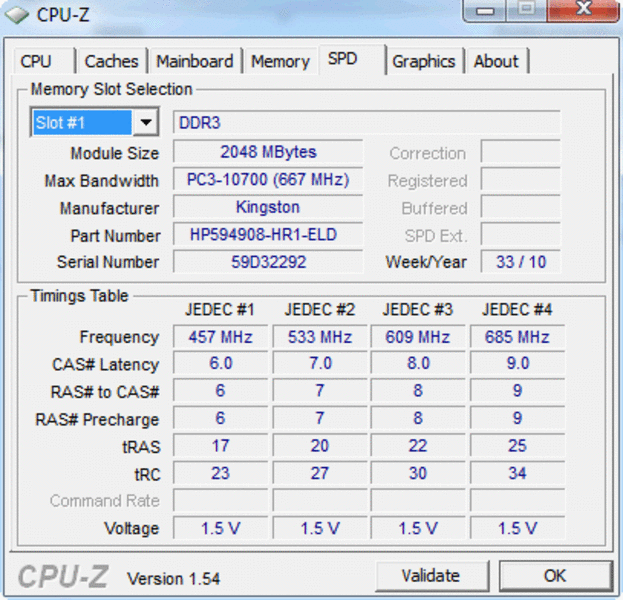This screenshot has width=623, height=600.
Task: Click the Slot #1 combo box text
Action: coord(80,123)
